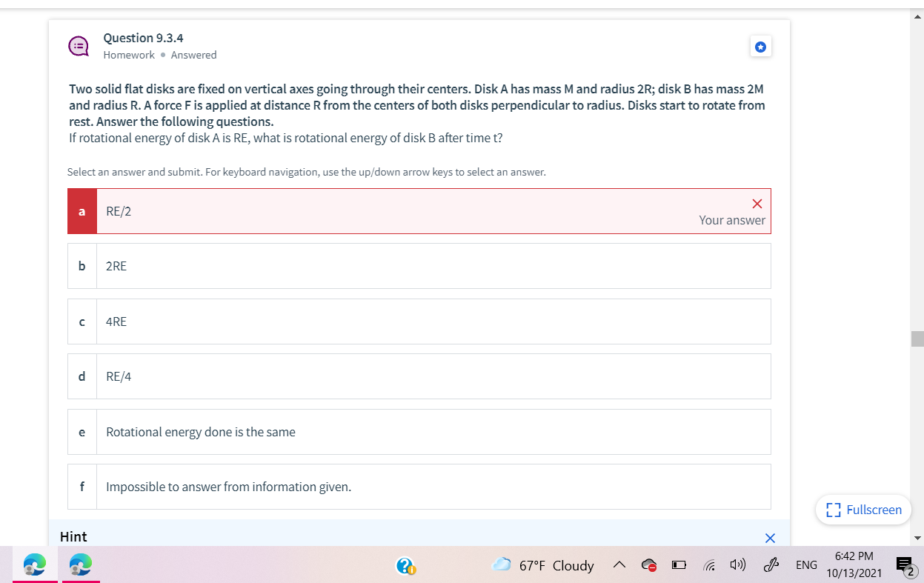Choose option e Rotational energy same
This screenshot has width=924, height=583.
click(x=419, y=432)
